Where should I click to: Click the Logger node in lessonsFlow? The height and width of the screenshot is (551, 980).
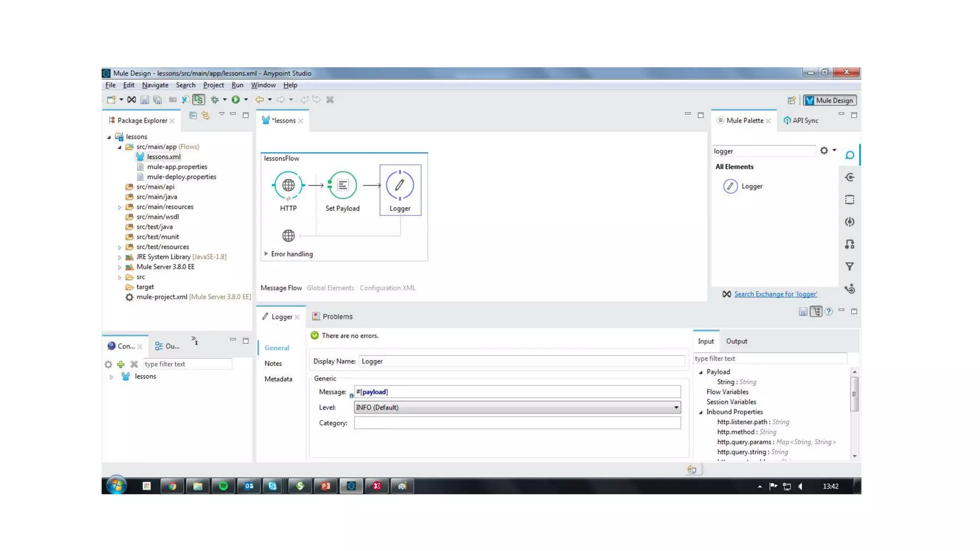400,186
